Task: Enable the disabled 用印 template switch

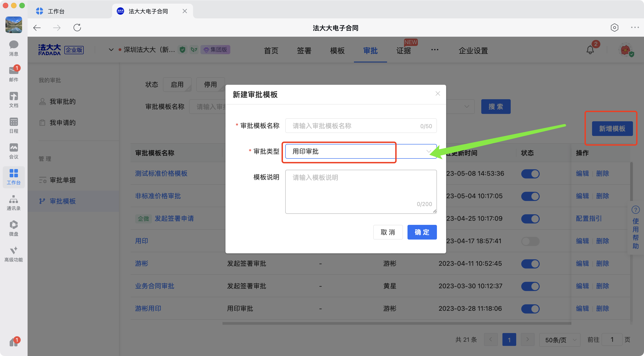Action: [x=530, y=241]
